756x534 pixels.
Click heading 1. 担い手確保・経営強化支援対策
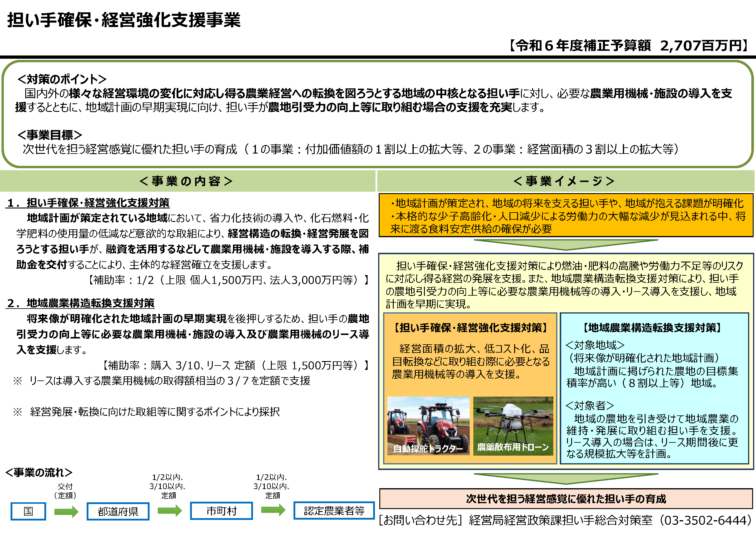pyautogui.click(x=88, y=203)
